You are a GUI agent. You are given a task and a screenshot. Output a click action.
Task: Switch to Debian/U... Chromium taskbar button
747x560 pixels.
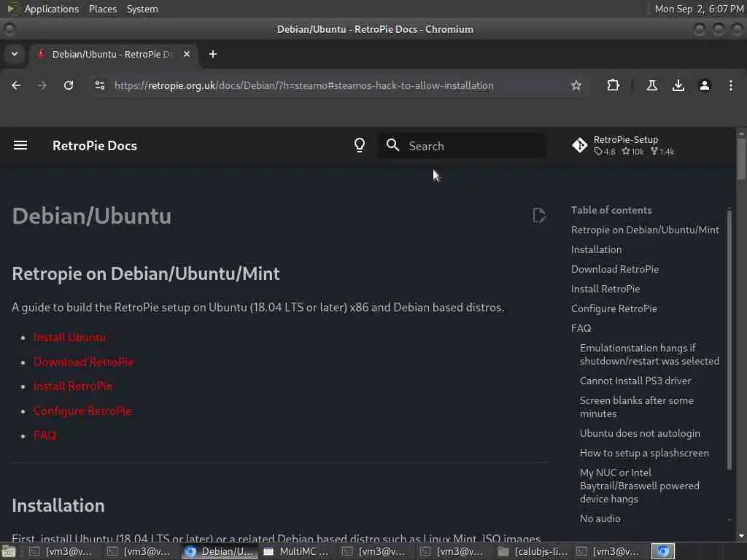pyautogui.click(x=220, y=551)
